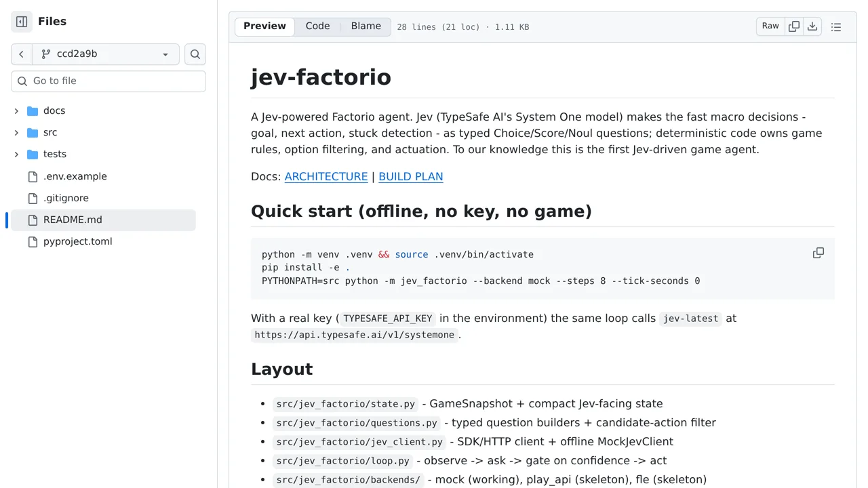Select README.md in the file tree
This screenshot has width=868, height=488.
point(103,220)
